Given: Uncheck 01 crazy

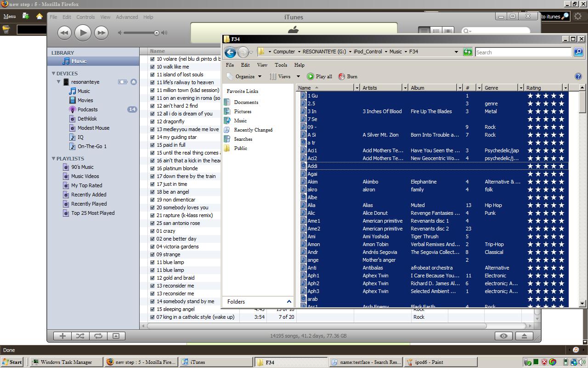Looking at the screenshot, I should pos(153,231).
